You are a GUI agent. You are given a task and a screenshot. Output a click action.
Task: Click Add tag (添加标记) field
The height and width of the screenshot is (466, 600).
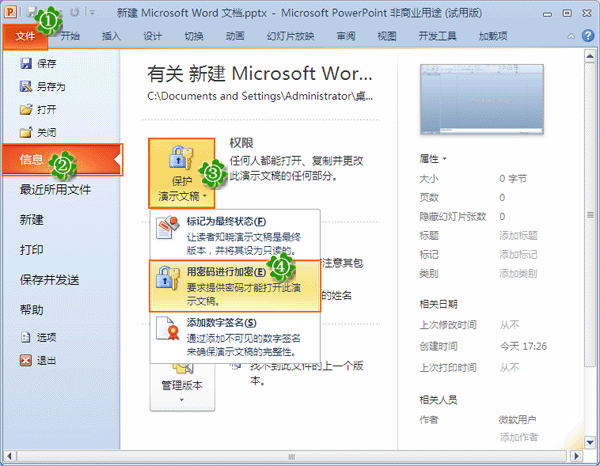coord(518,255)
